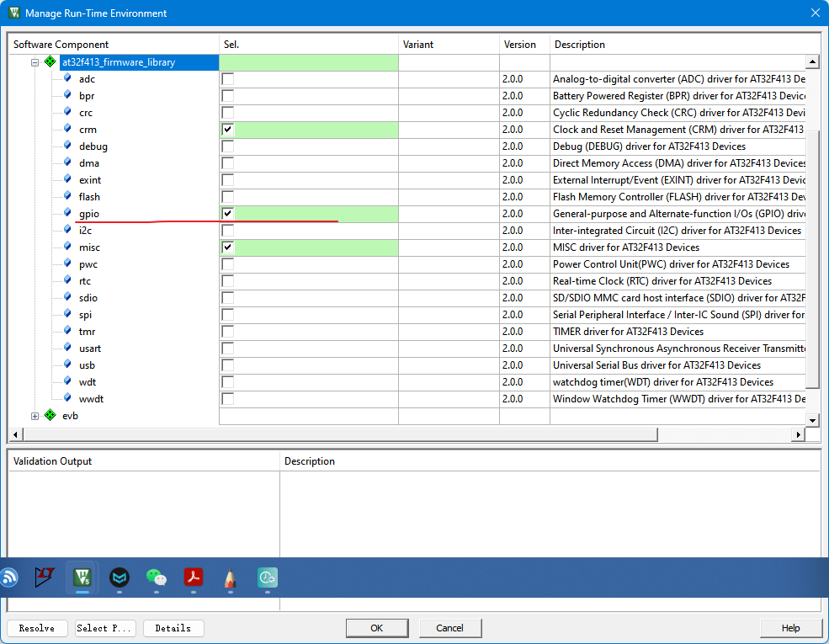Screen dimensions: 829x644
Task: Open Adobe Acrobat from the taskbar
Action: pyautogui.click(x=194, y=577)
